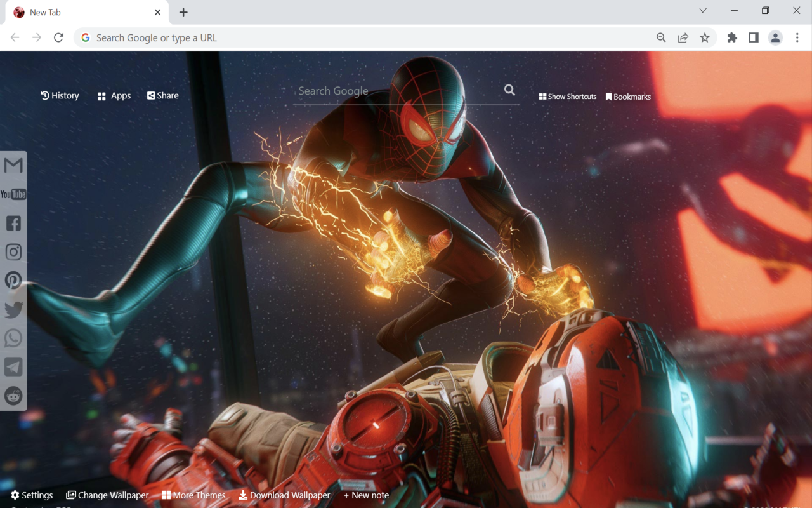Open Facebook sidebar shortcut
Screen dimensions: 812x508
click(x=13, y=223)
